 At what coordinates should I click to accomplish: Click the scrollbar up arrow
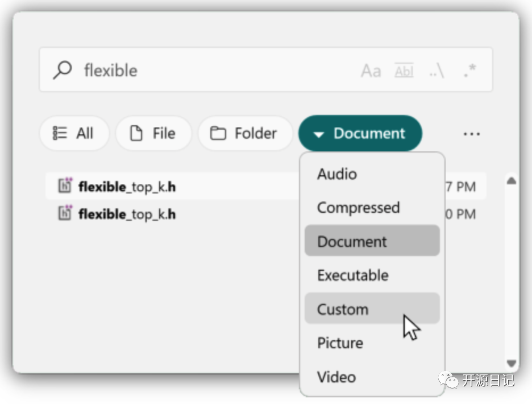(x=512, y=181)
